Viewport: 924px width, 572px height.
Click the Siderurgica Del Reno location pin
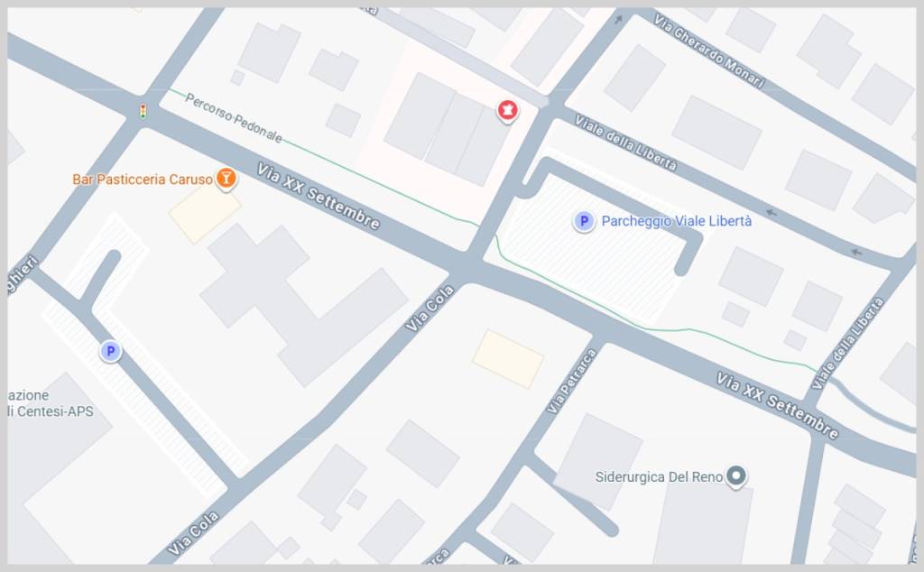click(735, 476)
